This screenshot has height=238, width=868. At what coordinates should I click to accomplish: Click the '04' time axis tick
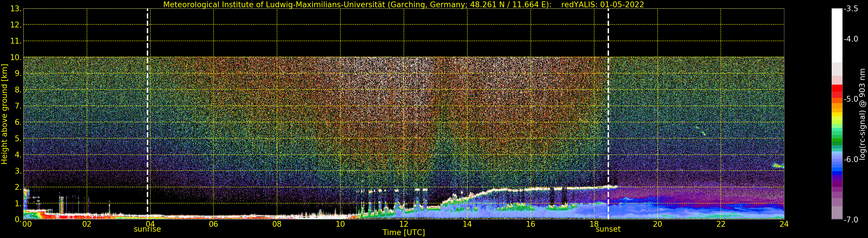pyautogui.click(x=150, y=224)
